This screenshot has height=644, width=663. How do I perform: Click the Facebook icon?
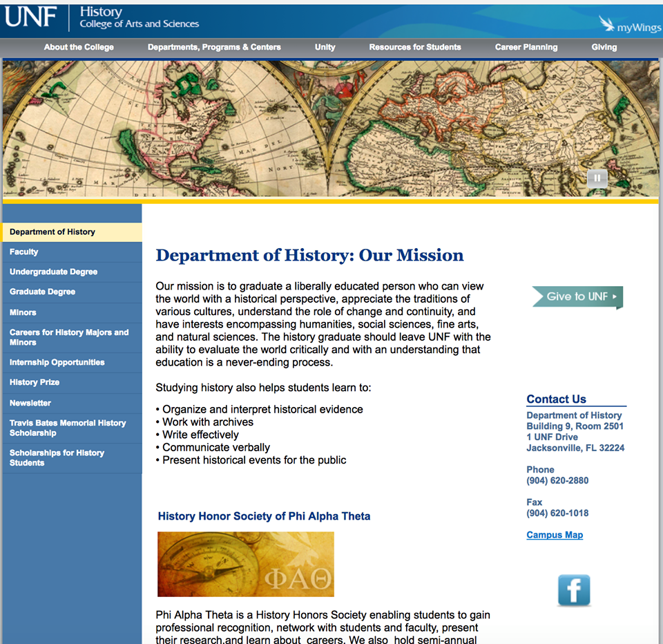574,590
